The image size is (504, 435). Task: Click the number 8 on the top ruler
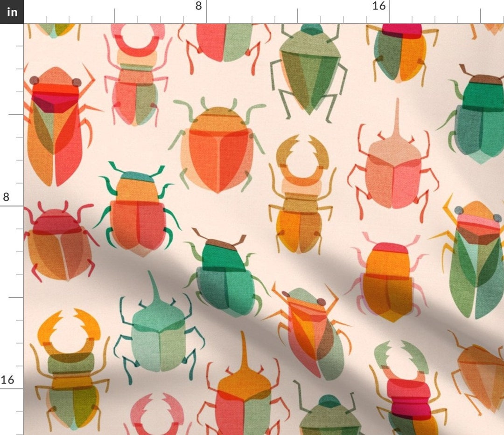(198, 7)
